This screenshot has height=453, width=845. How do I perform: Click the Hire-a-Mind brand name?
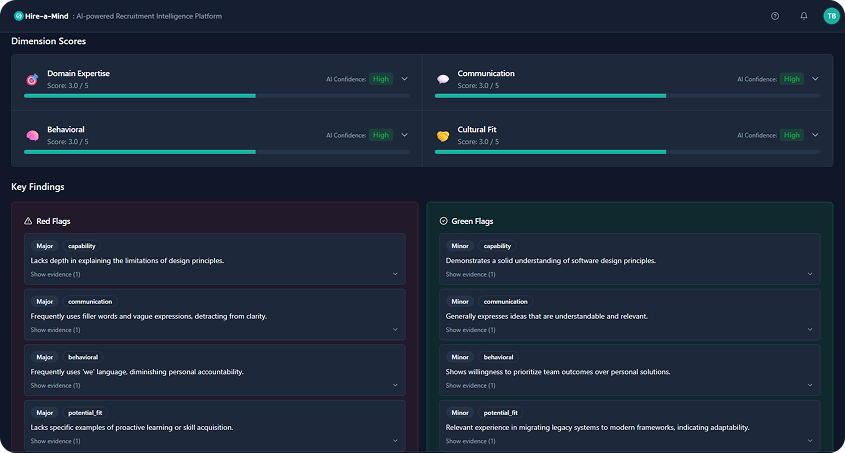click(x=47, y=16)
